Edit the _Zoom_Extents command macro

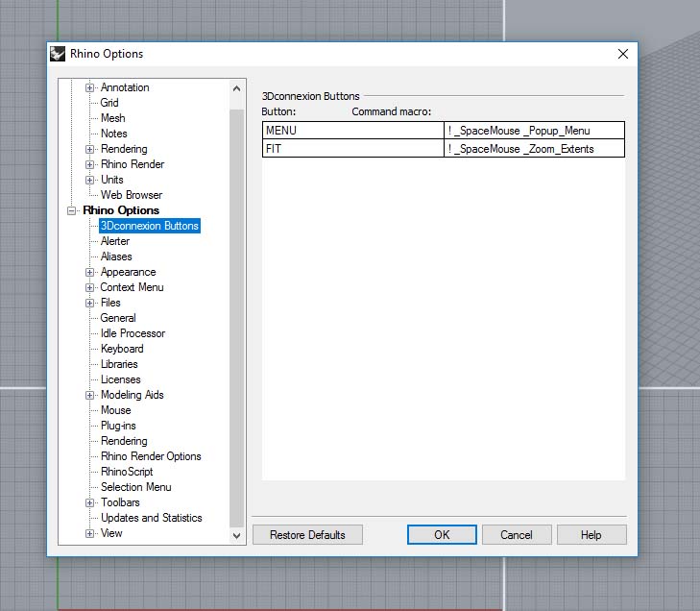[x=535, y=148]
